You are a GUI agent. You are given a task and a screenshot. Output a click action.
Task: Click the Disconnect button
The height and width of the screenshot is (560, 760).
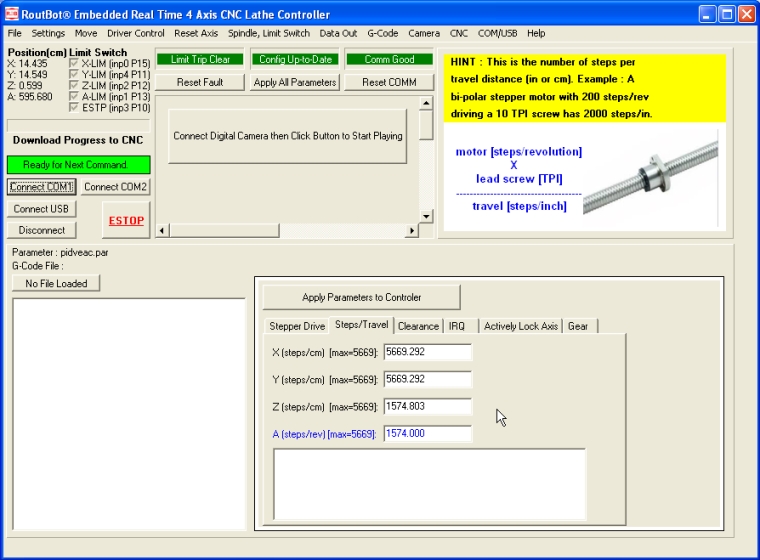click(41, 230)
